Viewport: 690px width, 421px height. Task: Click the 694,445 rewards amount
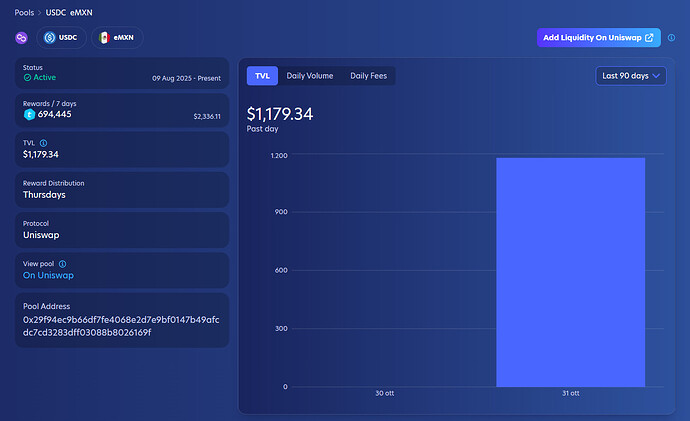55,114
